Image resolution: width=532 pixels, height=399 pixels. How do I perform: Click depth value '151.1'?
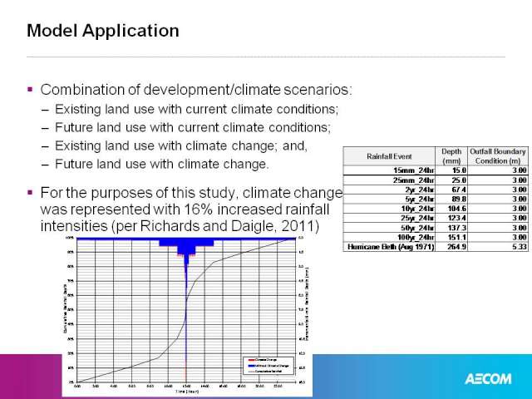(457, 237)
